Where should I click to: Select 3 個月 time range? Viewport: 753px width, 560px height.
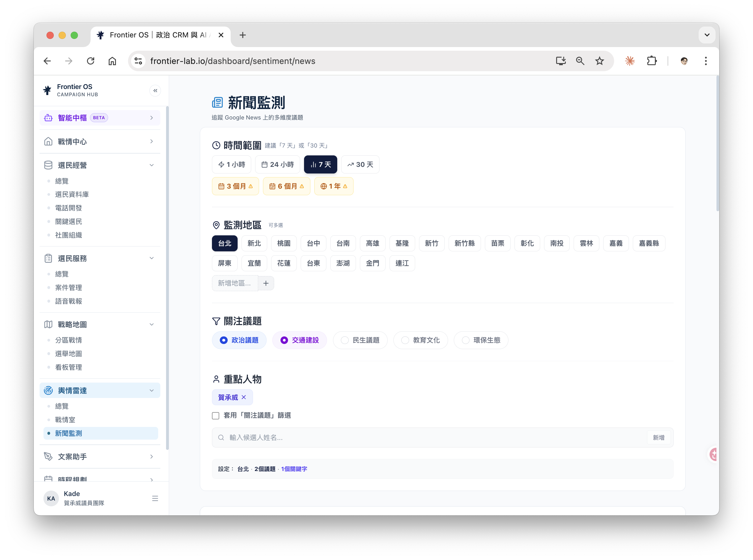click(x=236, y=186)
